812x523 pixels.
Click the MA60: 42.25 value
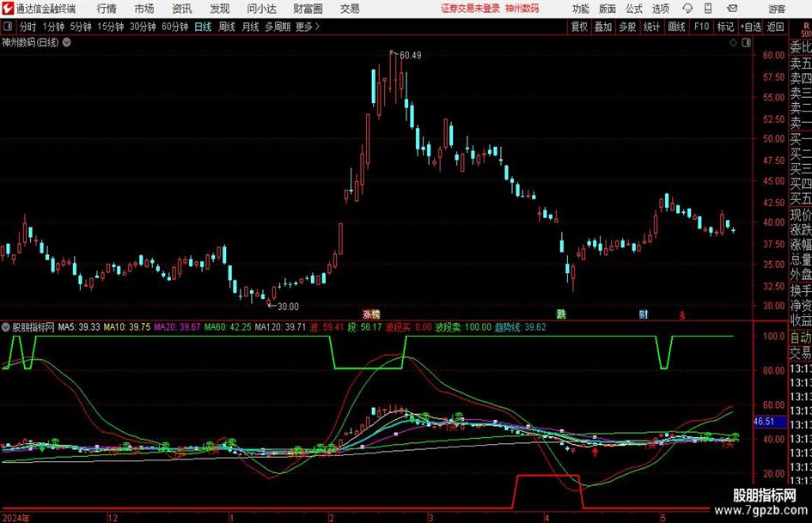228,327
